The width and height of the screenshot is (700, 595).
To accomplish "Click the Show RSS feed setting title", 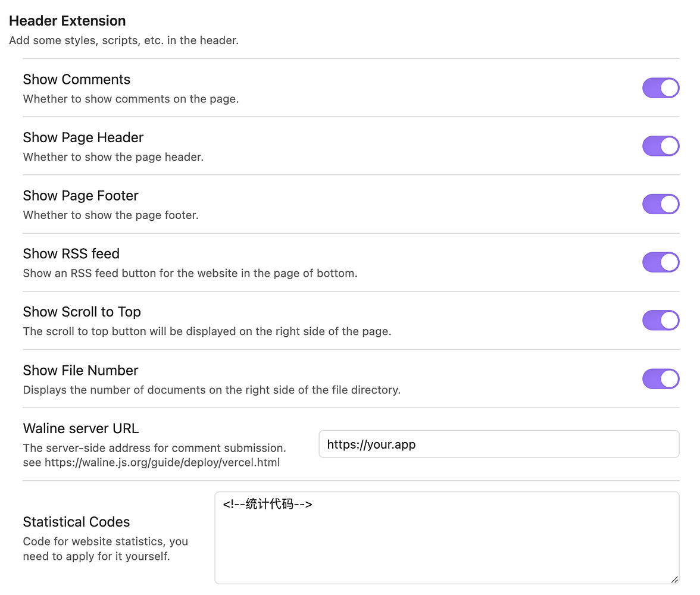I will click(71, 254).
